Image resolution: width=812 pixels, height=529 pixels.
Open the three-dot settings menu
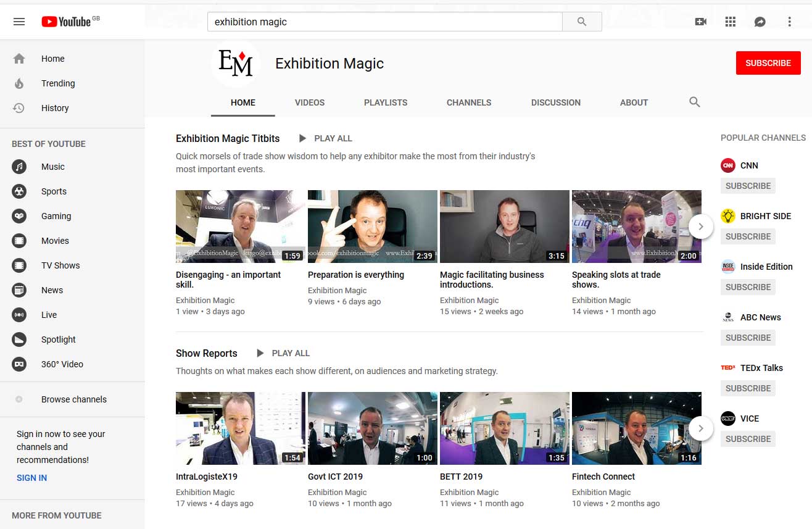[x=789, y=22]
